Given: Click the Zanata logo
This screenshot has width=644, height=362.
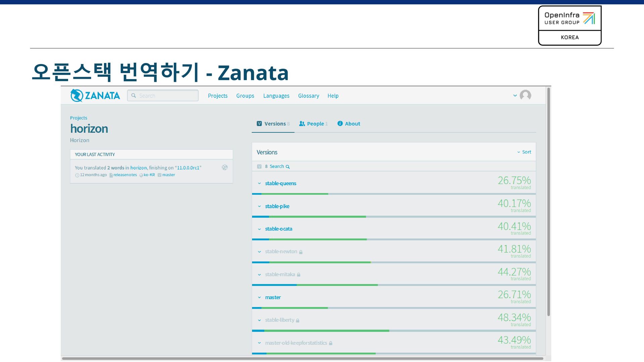Looking at the screenshot, I should tap(95, 96).
